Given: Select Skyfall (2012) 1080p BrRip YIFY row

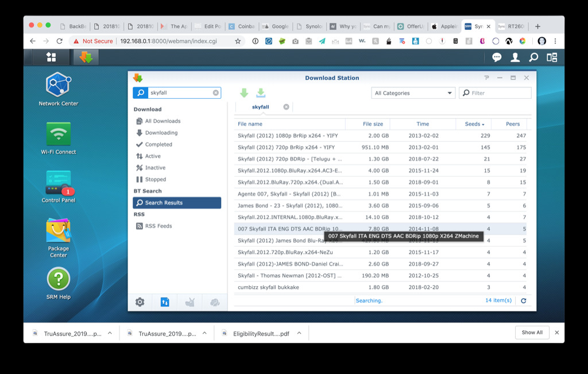Looking at the screenshot, I should coord(380,136).
